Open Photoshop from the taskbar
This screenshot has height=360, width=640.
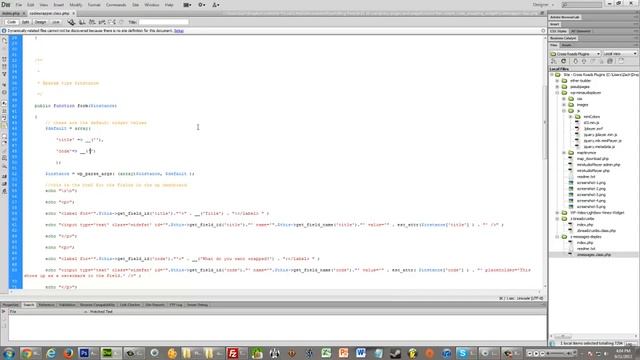click(x=84, y=353)
